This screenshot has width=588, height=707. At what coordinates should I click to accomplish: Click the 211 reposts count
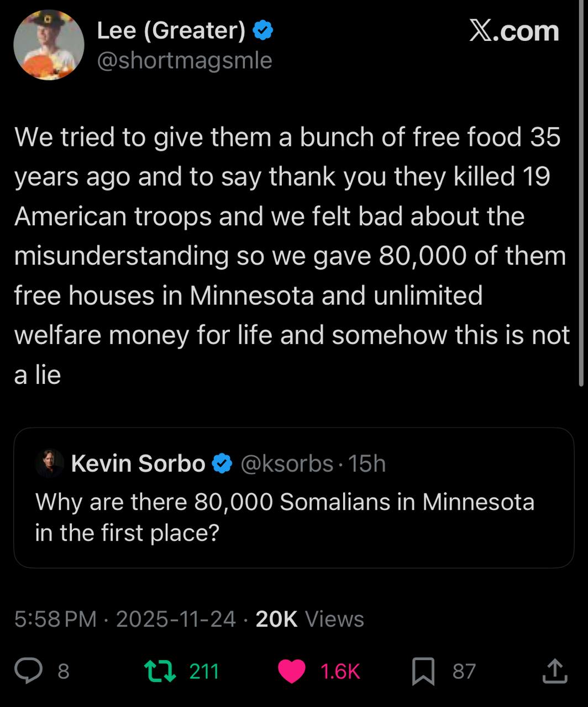(x=204, y=671)
